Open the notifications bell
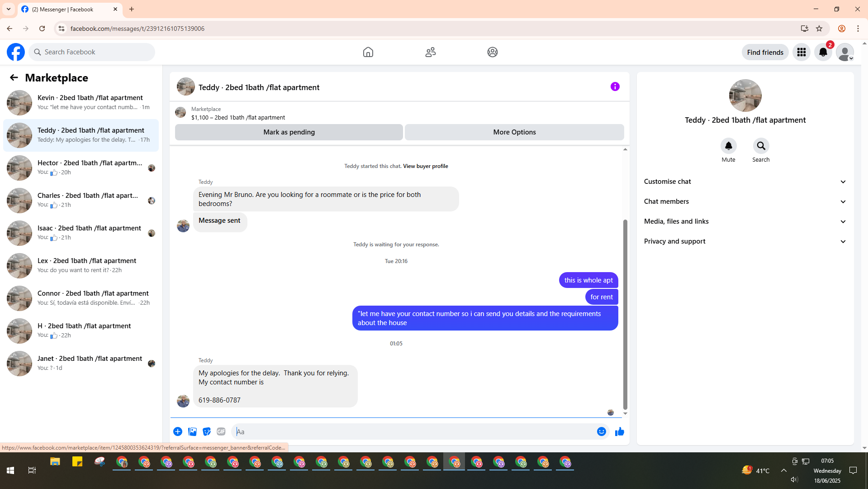Image resolution: width=868 pixels, height=489 pixels. click(x=823, y=52)
